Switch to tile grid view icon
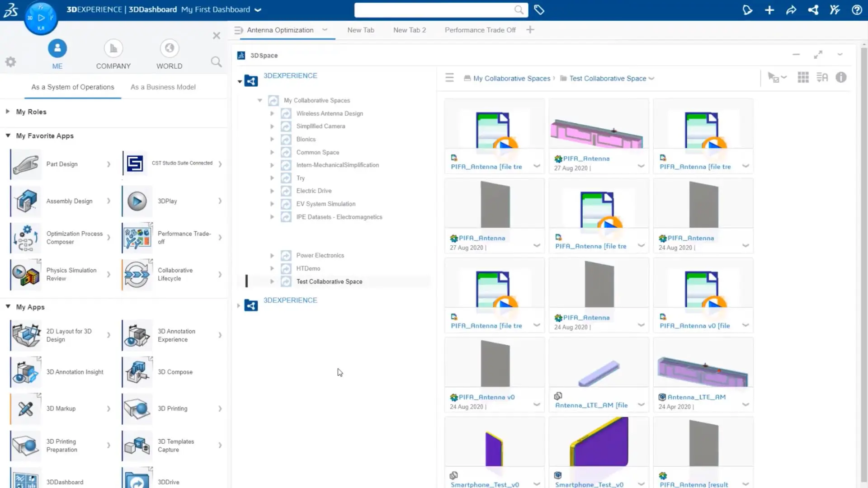Screen dimensions: 868x488 coord(803,77)
